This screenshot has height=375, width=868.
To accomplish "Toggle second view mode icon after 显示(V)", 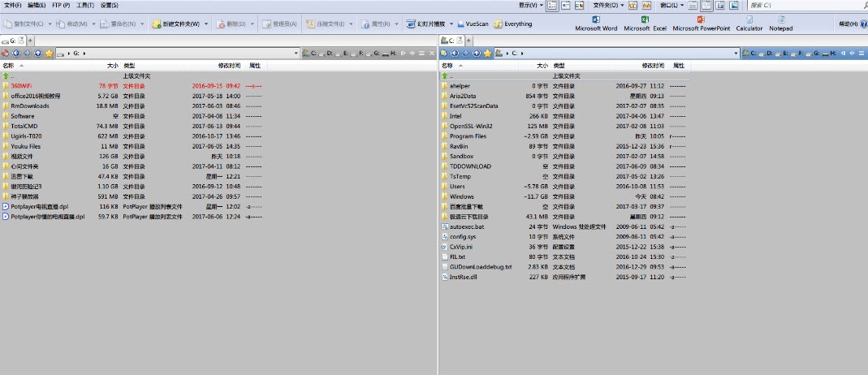I will (x=566, y=6).
